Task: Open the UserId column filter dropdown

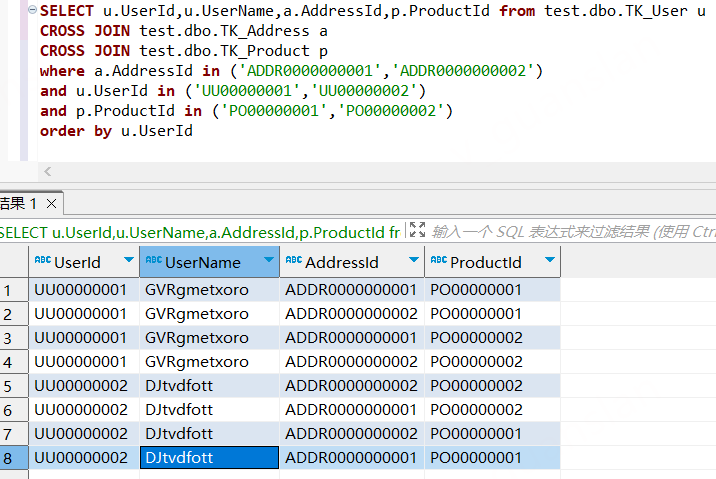Action: coord(128,261)
